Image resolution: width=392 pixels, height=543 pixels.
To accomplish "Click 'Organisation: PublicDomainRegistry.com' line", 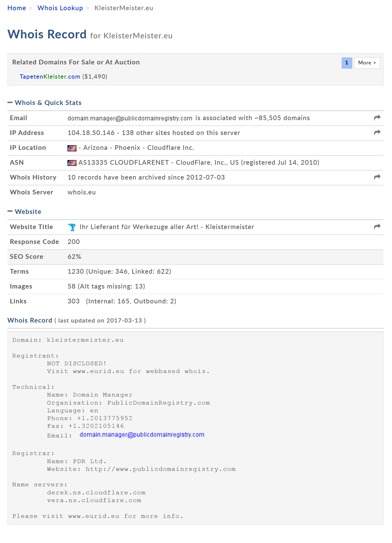I will pos(128,403).
